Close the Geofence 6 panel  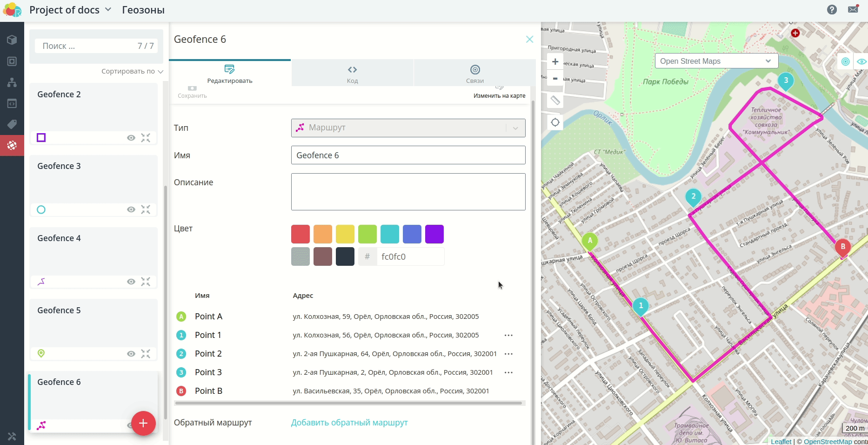(x=529, y=40)
